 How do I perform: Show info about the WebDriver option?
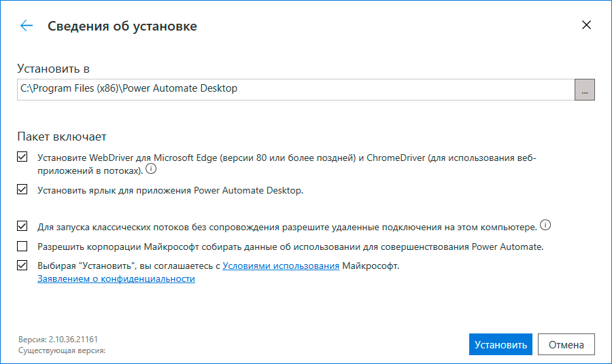click(151, 169)
